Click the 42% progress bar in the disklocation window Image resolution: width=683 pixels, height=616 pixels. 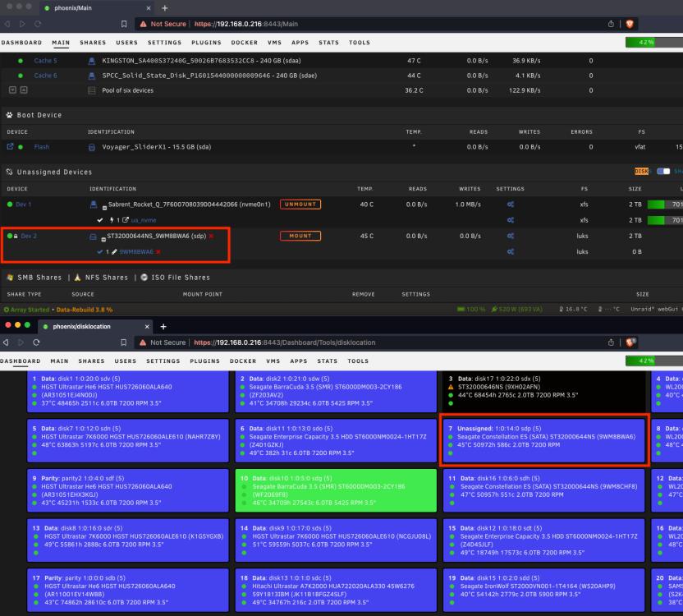pyautogui.click(x=654, y=361)
